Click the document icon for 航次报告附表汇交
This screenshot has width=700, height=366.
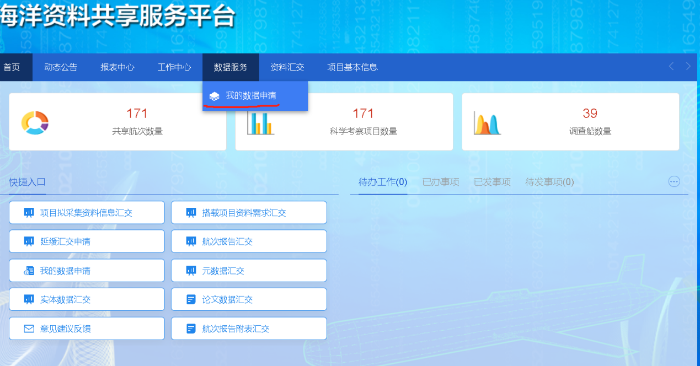click(x=191, y=329)
